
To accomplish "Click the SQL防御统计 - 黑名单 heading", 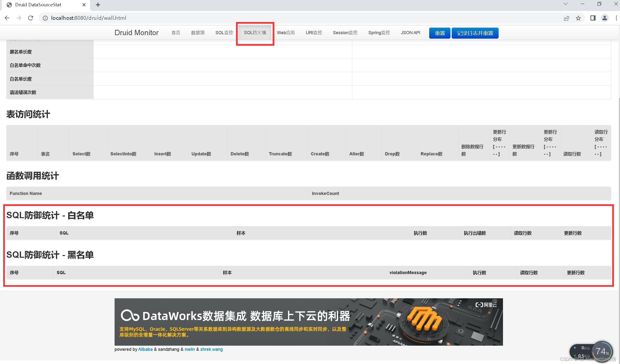I will (50, 255).
